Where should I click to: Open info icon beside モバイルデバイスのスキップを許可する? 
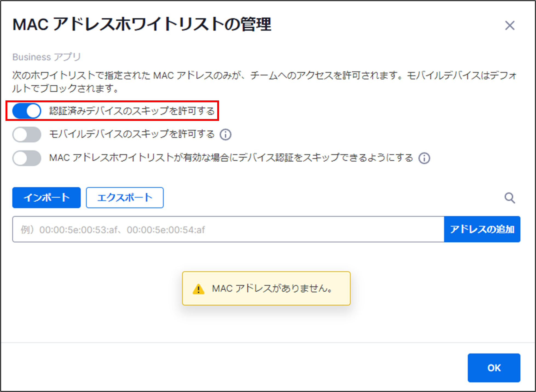(225, 135)
